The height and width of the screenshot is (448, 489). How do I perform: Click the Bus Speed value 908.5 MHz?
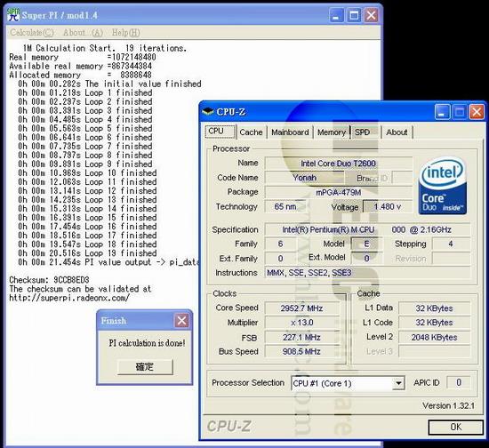coord(302,351)
